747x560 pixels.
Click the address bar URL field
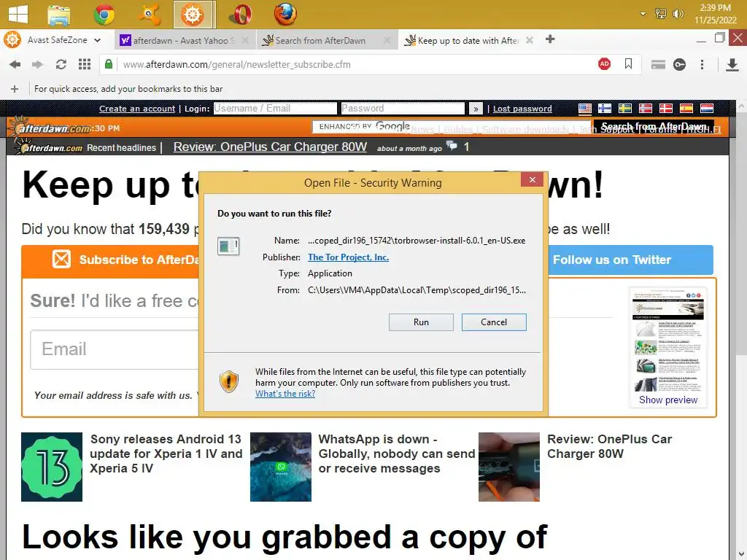(x=352, y=64)
